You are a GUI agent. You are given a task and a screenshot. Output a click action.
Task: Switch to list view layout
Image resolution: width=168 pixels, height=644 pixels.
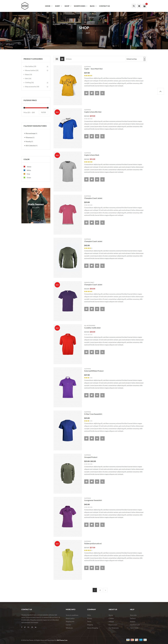coord(62,59)
